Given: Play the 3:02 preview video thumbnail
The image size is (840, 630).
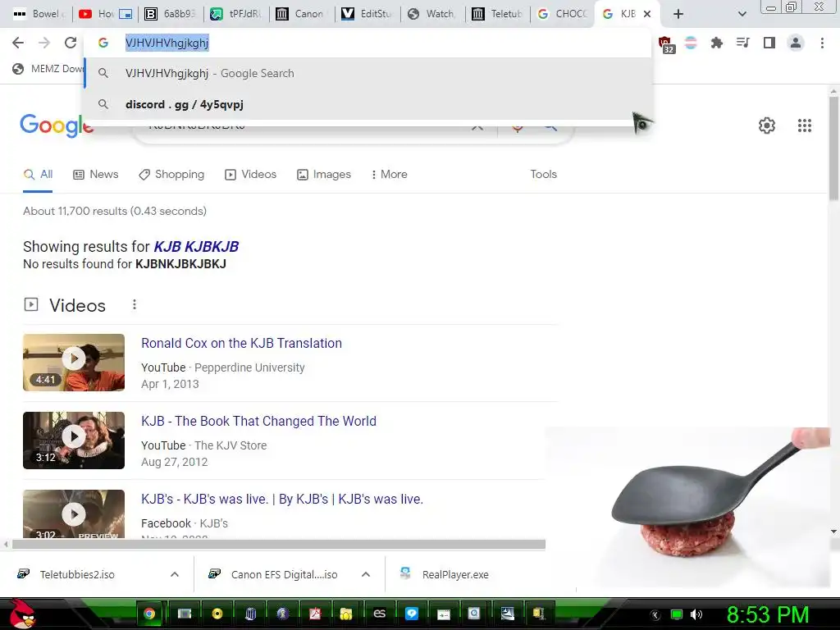Looking at the screenshot, I should coord(74,514).
